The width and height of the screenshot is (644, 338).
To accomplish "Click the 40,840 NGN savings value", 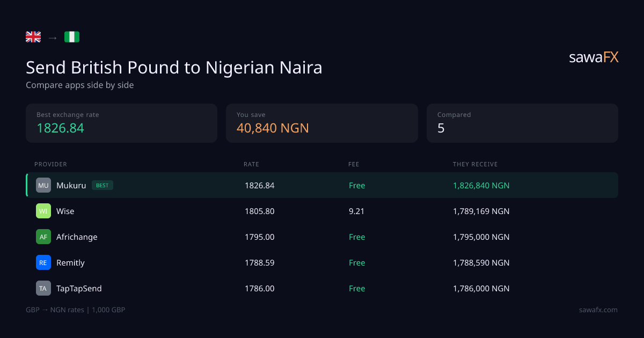I will (x=273, y=128).
